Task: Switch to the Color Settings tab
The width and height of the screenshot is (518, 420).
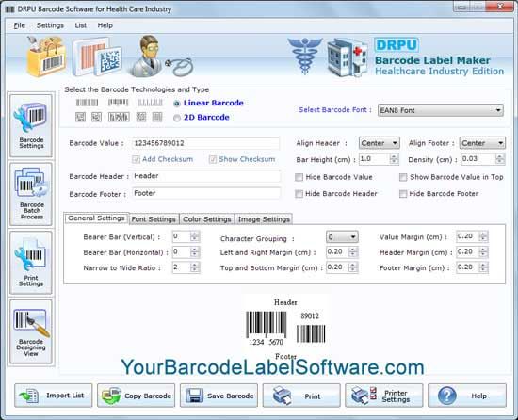Action: [x=207, y=219]
